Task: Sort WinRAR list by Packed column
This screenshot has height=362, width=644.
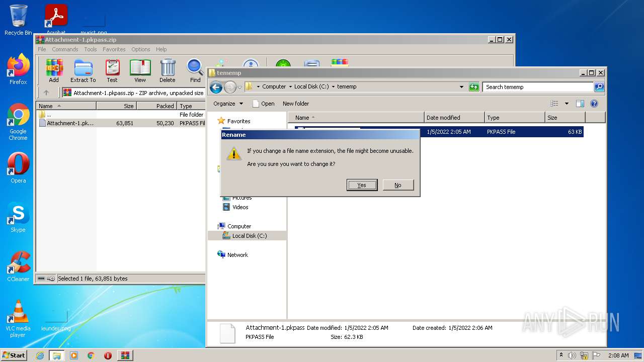Action: pyautogui.click(x=156, y=106)
